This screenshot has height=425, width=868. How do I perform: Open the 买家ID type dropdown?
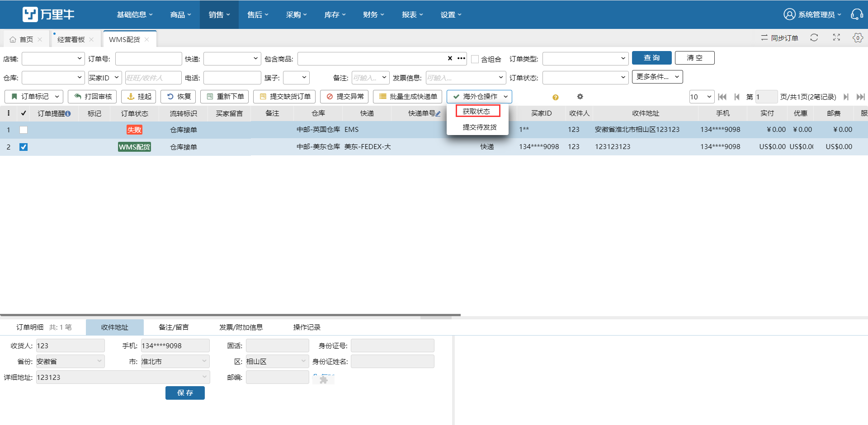coord(104,78)
